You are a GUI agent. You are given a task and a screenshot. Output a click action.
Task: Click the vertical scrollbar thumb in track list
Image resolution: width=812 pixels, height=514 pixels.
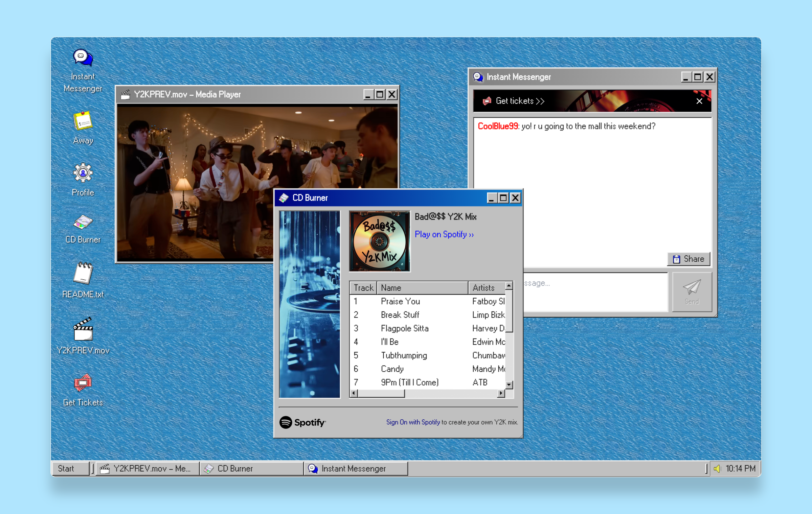tap(509, 311)
